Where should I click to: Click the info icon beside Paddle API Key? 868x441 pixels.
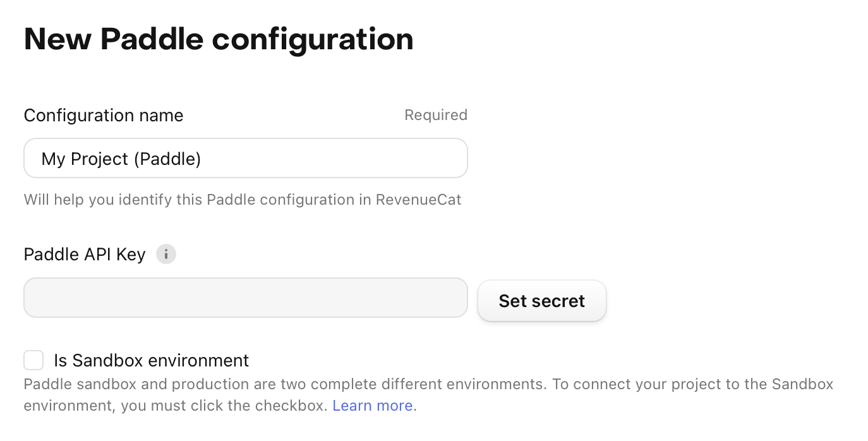(x=166, y=254)
